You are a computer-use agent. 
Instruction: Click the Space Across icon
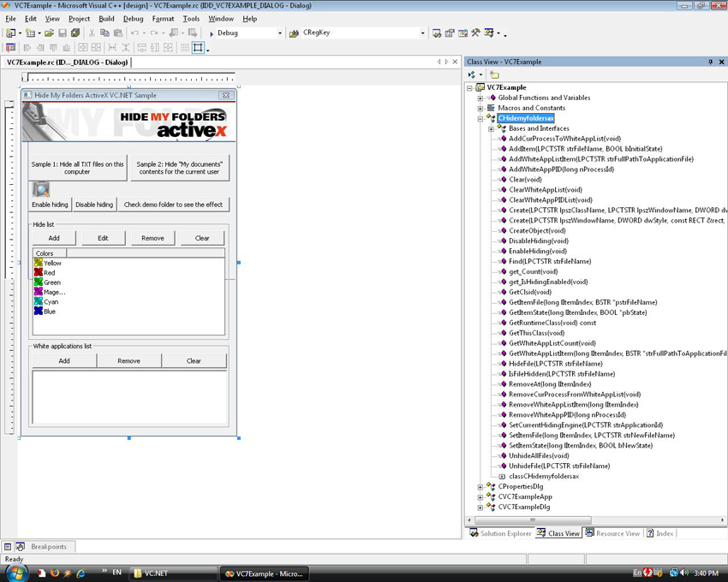(112, 47)
